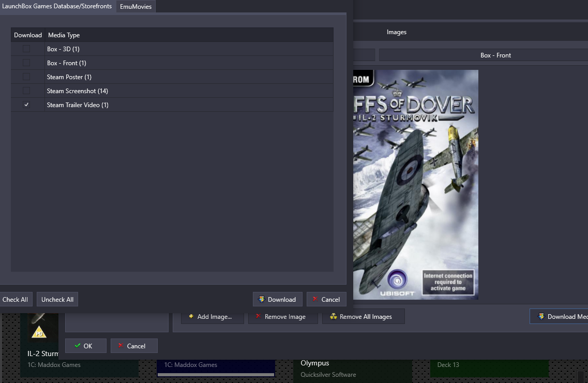Viewport: 588px width, 383px height.
Task: Tick the Box - 3D download checkbox
Action: [26, 49]
